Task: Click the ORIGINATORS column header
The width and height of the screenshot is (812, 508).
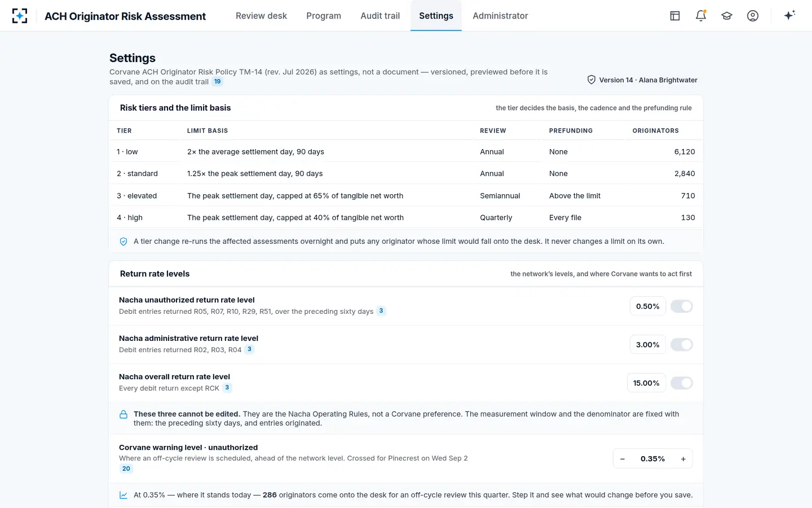Action: click(656, 131)
